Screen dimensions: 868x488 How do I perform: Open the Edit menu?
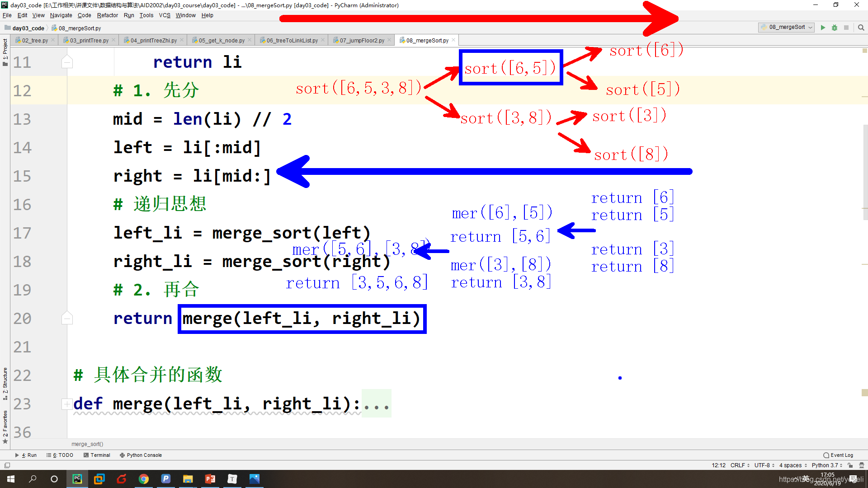(x=22, y=15)
